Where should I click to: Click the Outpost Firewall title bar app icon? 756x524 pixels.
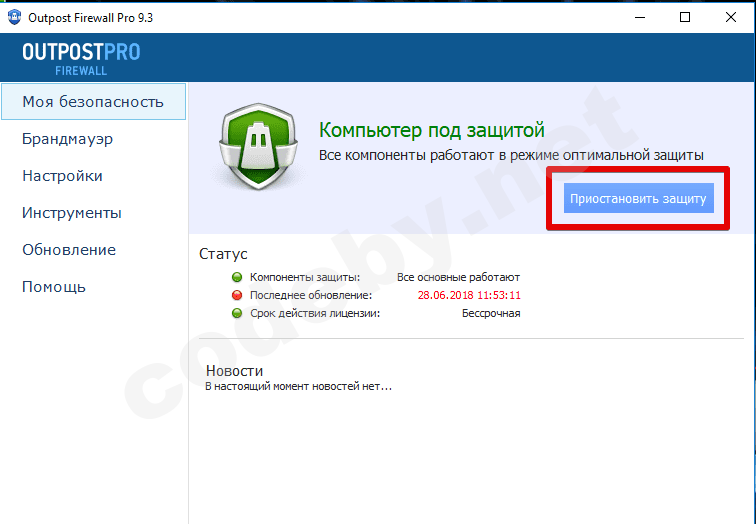[14, 17]
